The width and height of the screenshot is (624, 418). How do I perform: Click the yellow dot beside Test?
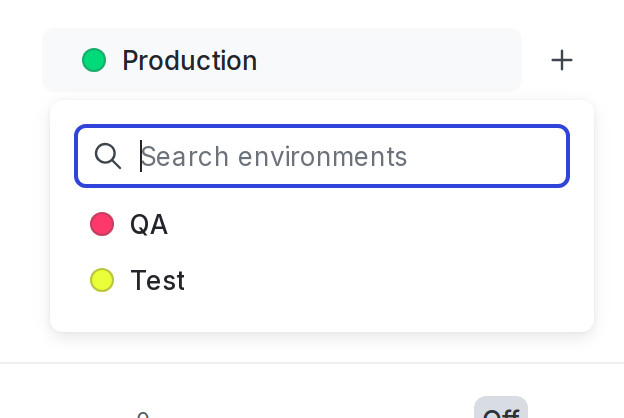point(102,280)
